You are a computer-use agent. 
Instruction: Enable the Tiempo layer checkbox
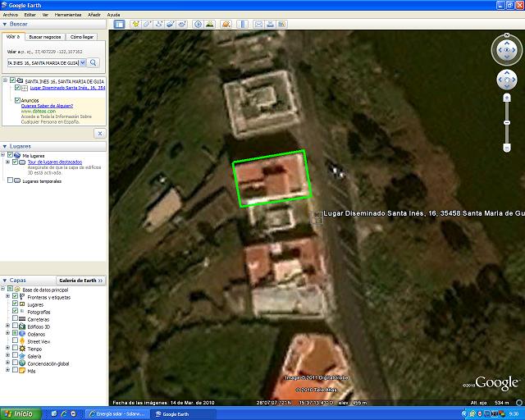(x=15, y=349)
